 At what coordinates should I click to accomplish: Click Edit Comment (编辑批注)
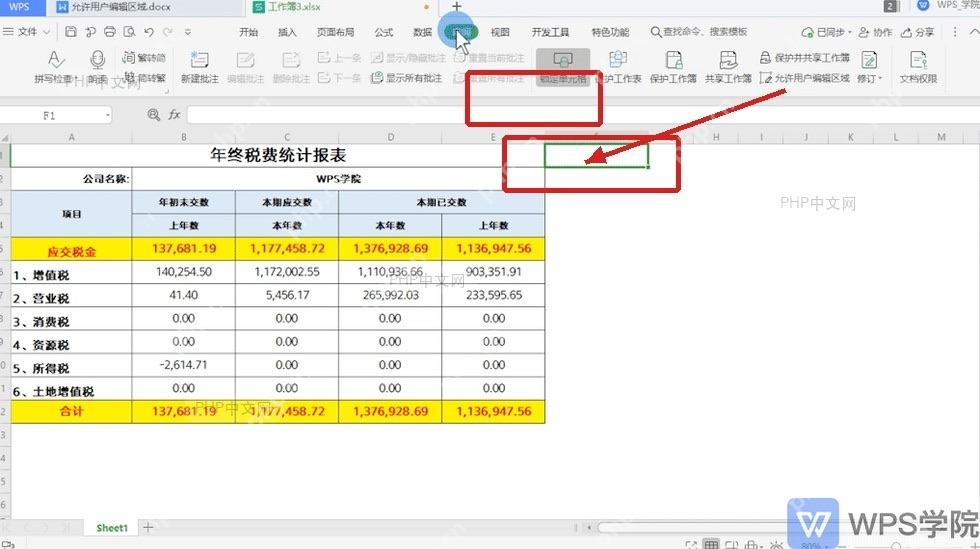coord(245,68)
